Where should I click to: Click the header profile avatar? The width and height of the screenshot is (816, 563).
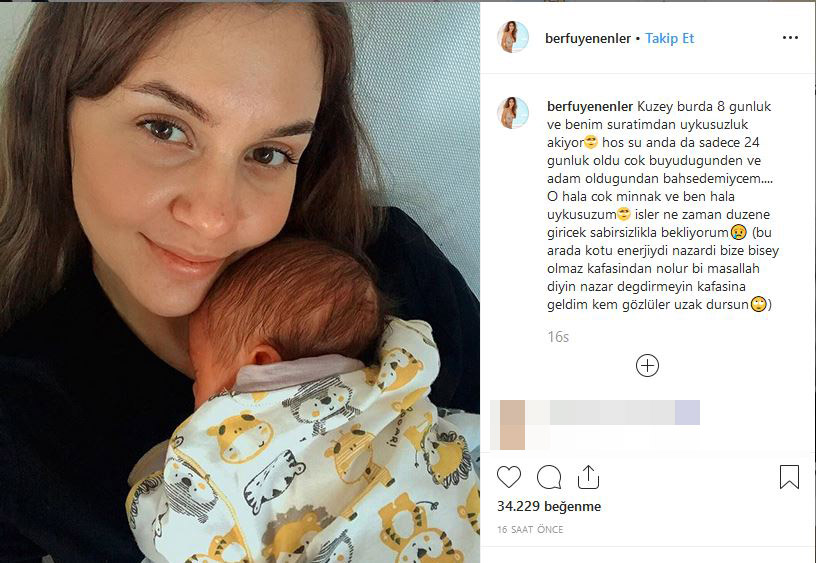pyautogui.click(x=513, y=37)
